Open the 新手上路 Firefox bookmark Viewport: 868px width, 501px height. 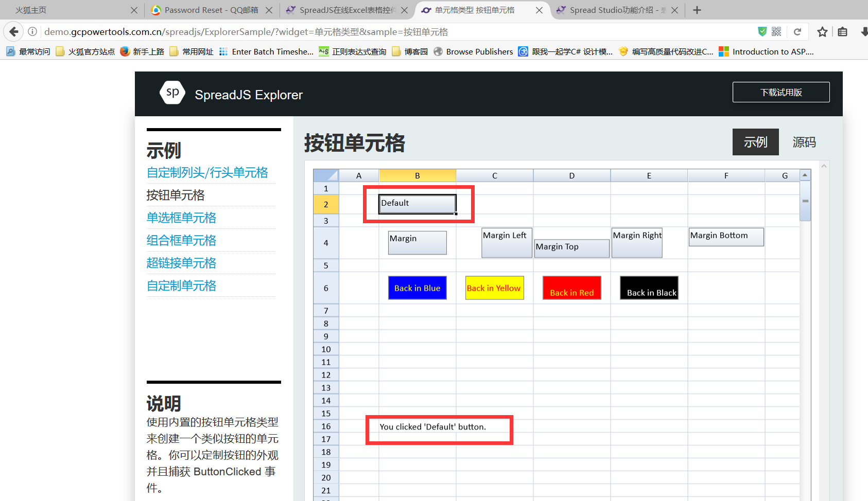[x=142, y=51]
